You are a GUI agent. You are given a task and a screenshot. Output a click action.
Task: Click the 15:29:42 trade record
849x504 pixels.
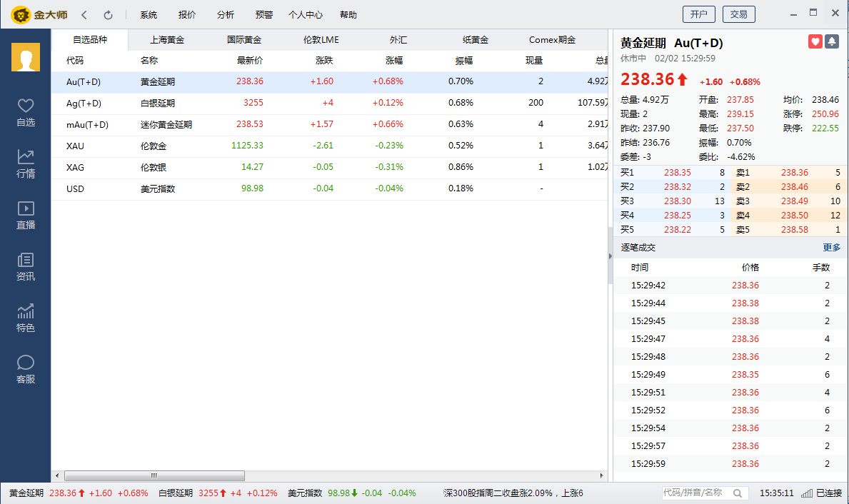[x=730, y=286]
